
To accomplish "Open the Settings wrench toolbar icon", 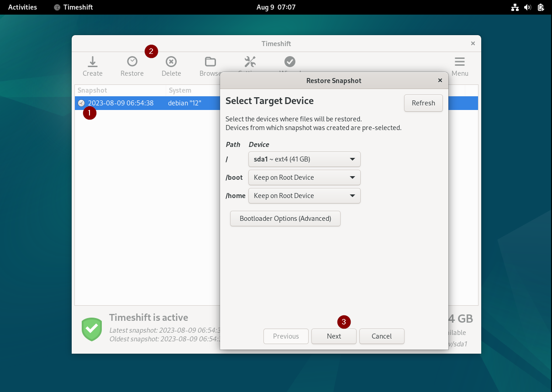I will [250, 63].
